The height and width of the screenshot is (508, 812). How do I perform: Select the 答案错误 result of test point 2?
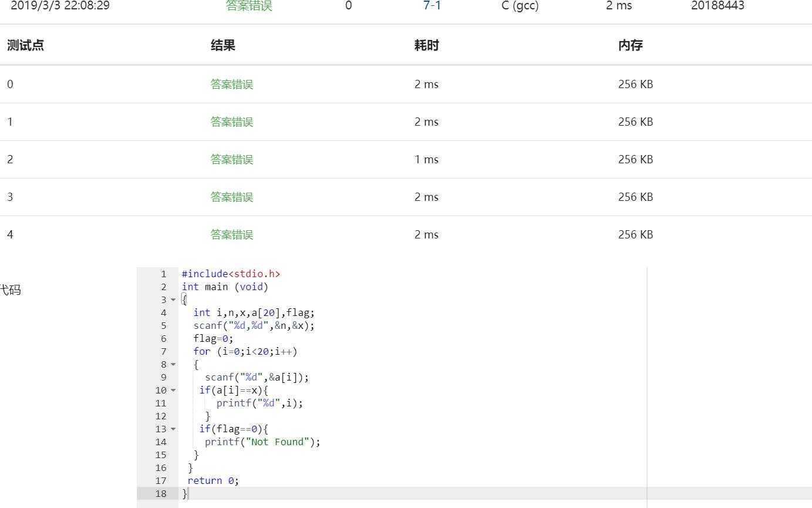point(232,159)
